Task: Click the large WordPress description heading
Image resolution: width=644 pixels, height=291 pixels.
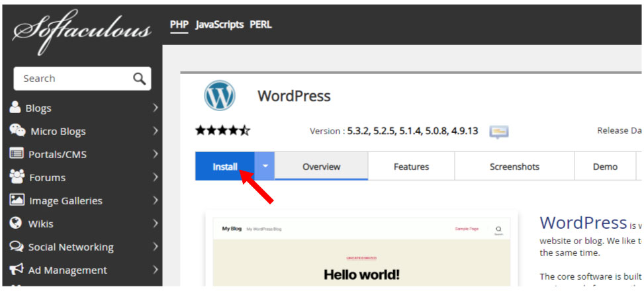Action: pos(583,222)
